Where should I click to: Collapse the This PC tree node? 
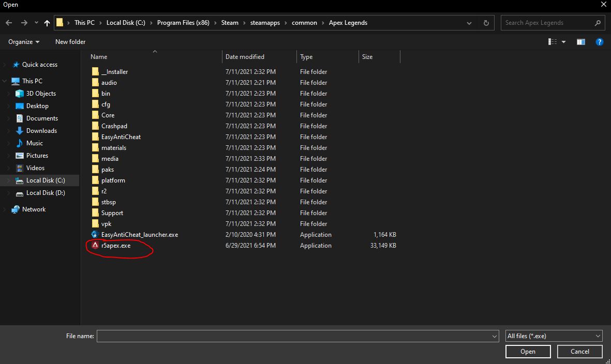coord(5,81)
